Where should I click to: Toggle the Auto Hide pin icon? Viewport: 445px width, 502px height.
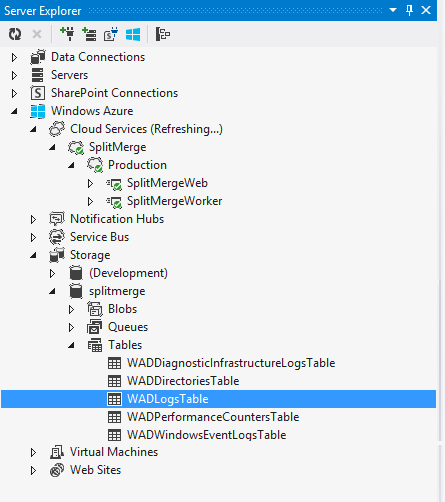coord(409,10)
